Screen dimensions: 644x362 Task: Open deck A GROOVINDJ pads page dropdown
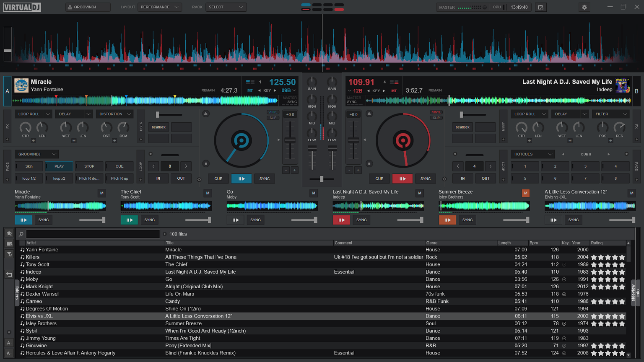36,154
